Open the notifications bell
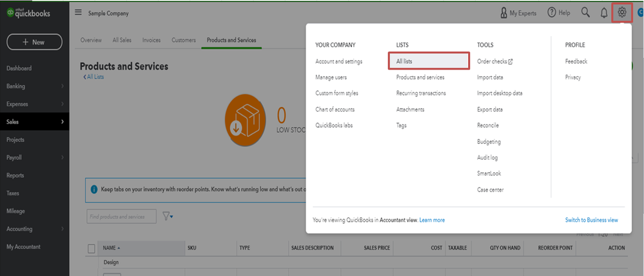Image resolution: width=644 pixels, height=276 pixels. [604, 13]
